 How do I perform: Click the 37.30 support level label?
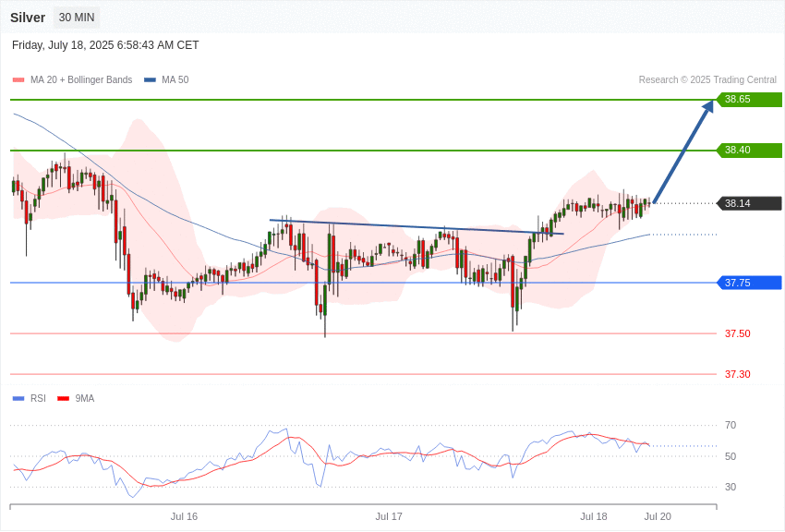tap(738, 374)
